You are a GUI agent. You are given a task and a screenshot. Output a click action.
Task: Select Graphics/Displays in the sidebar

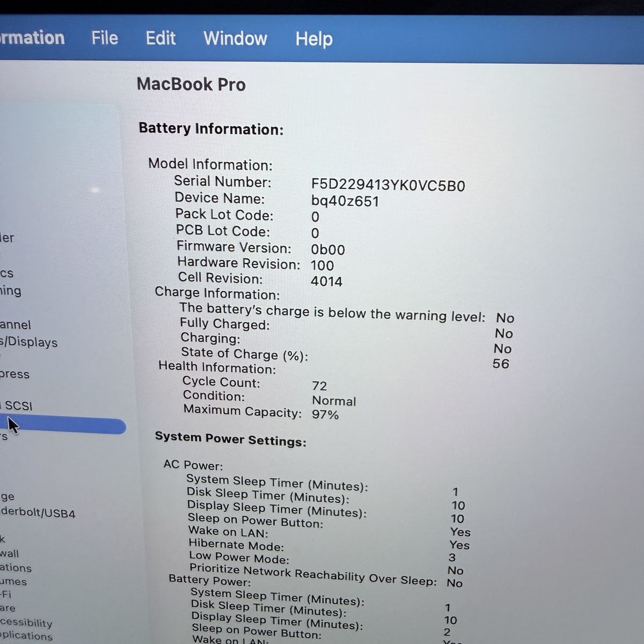[x=29, y=342]
